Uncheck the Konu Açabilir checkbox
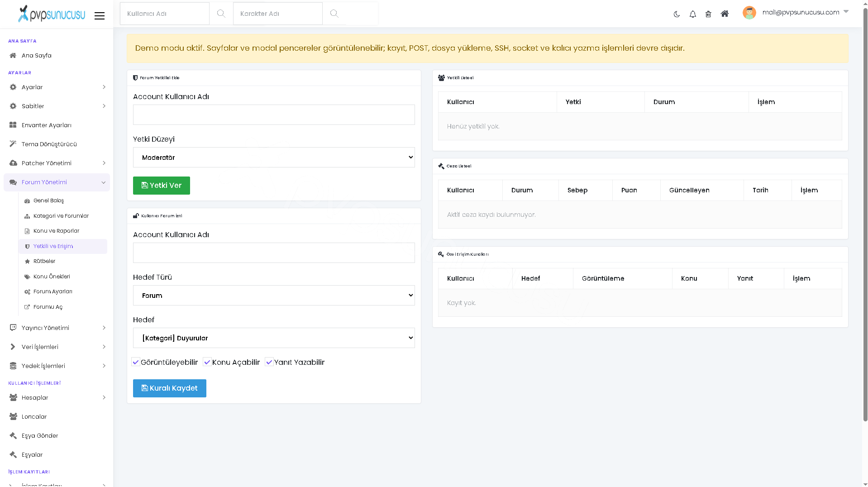The height and width of the screenshot is (487, 868). [x=207, y=362]
